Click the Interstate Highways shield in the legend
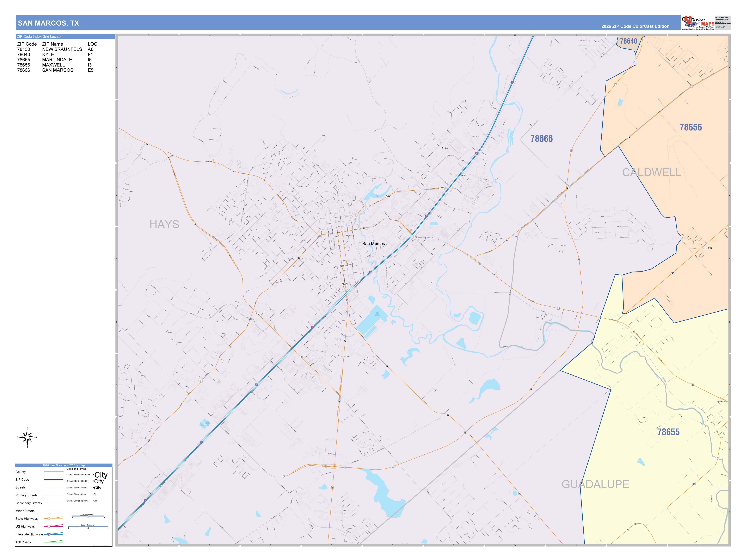Screen dimensions: 743x560 pyautogui.click(x=49, y=534)
